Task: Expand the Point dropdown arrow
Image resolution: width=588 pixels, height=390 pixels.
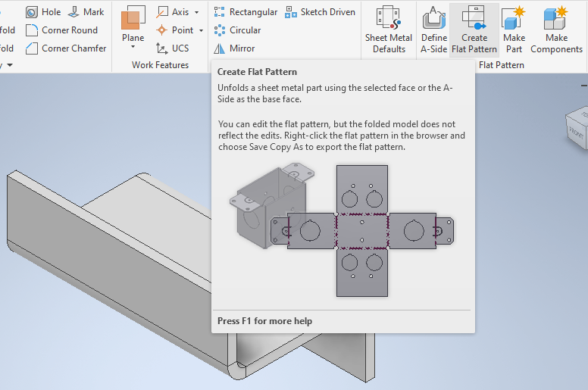Action: [x=201, y=30]
